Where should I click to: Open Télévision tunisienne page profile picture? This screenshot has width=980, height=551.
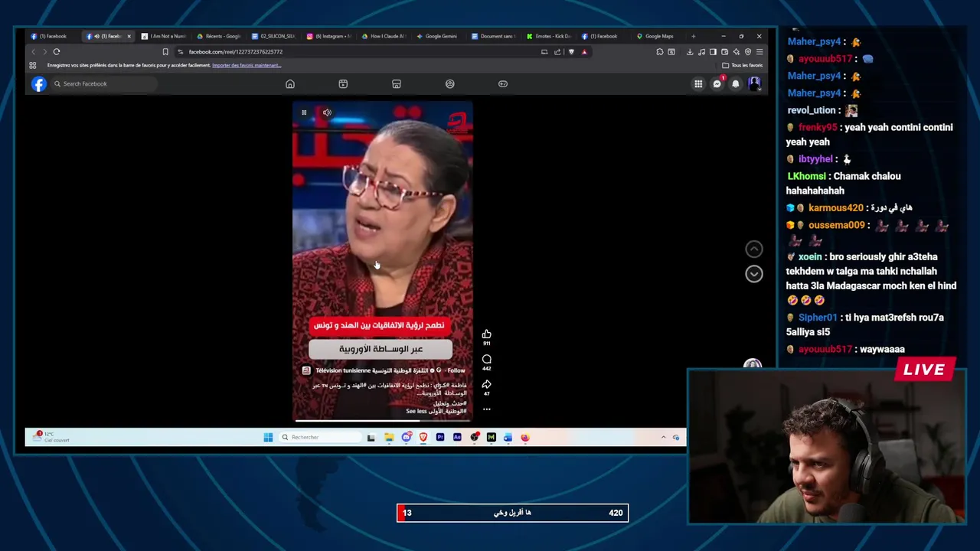pyautogui.click(x=306, y=370)
